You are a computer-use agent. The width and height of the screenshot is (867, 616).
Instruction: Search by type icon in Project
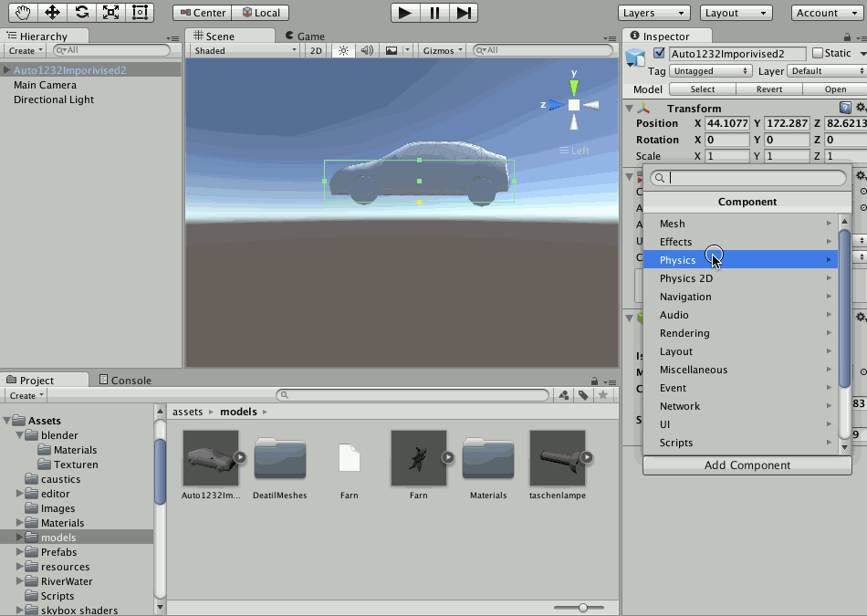coord(563,395)
